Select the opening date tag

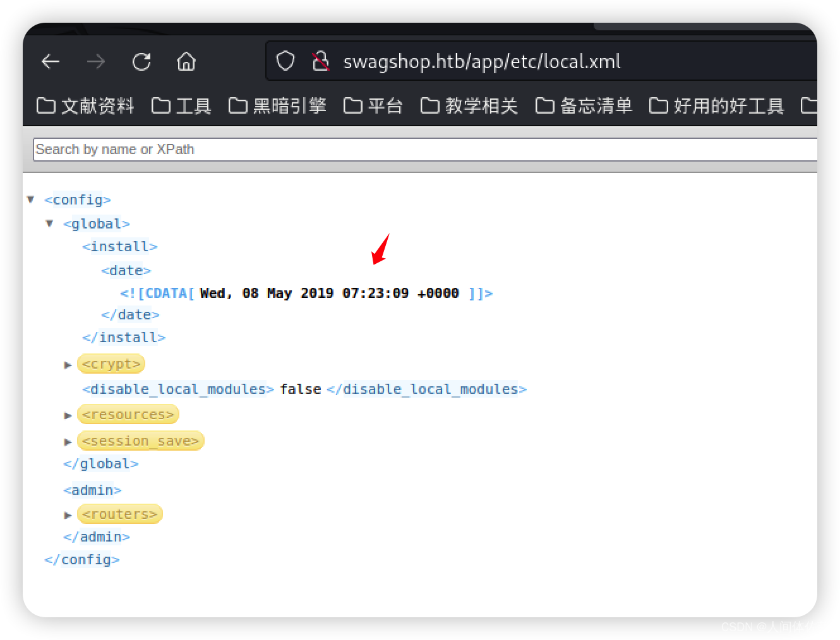(x=126, y=270)
